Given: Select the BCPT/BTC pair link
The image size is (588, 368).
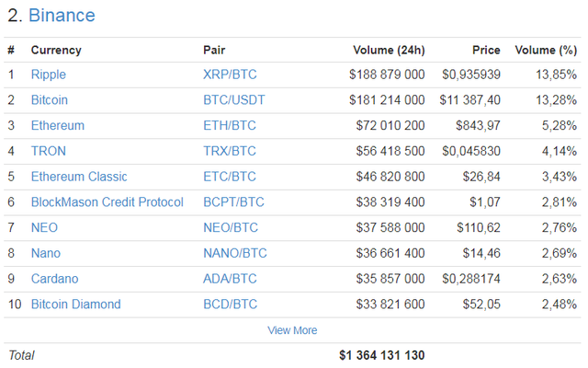Looking at the screenshot, I should pos(233,202).
